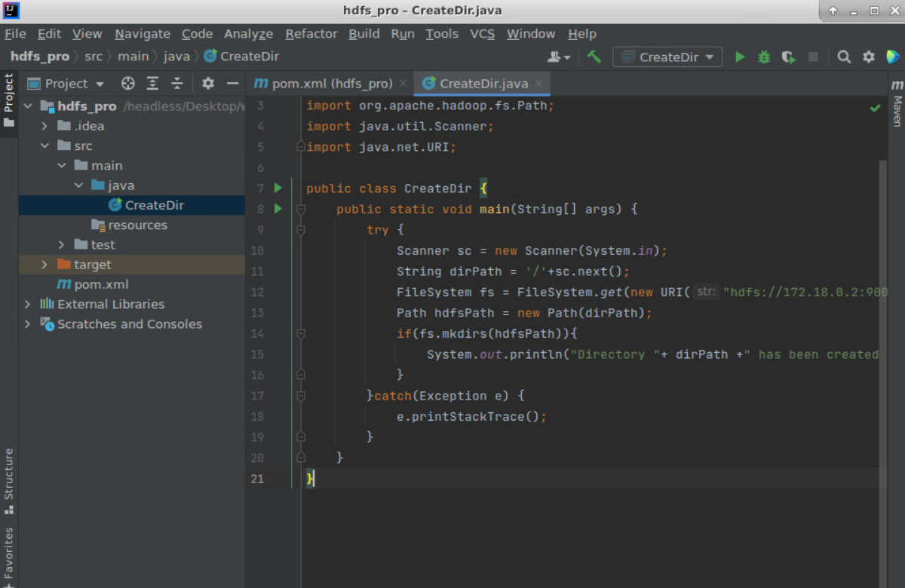Open IDE settings gear icon in toolbar
The height and width of the screenshot is (588, 905).
pyautogui.click(x=869, y=57)
